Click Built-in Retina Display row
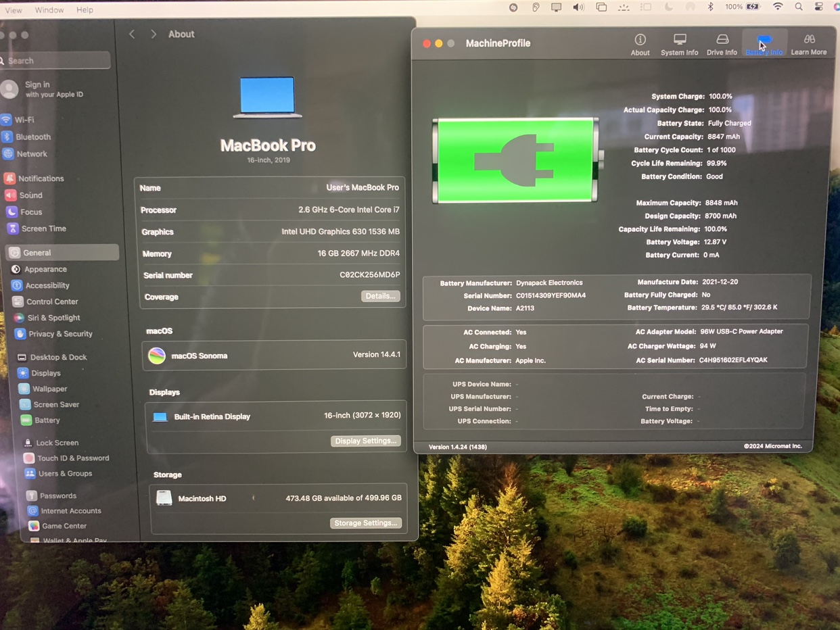 [x=276, y=416]
